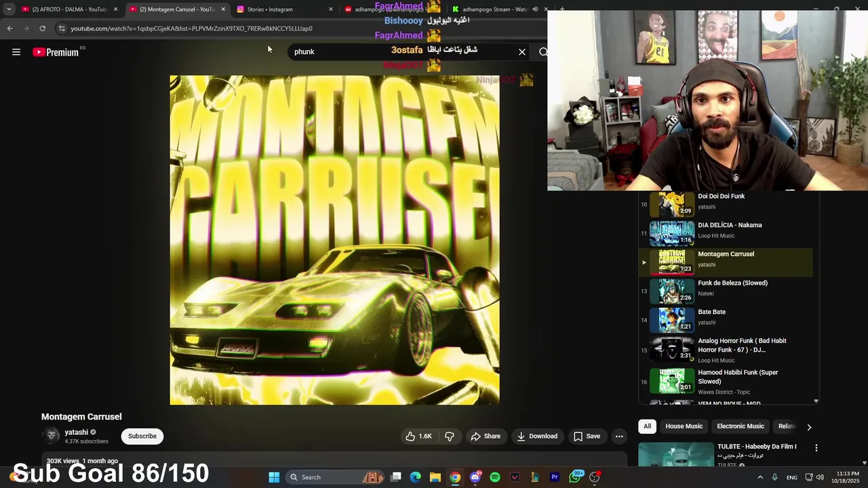
Task: Launch Microsoft Edge from the taskbar
Action: coord(416,477)
